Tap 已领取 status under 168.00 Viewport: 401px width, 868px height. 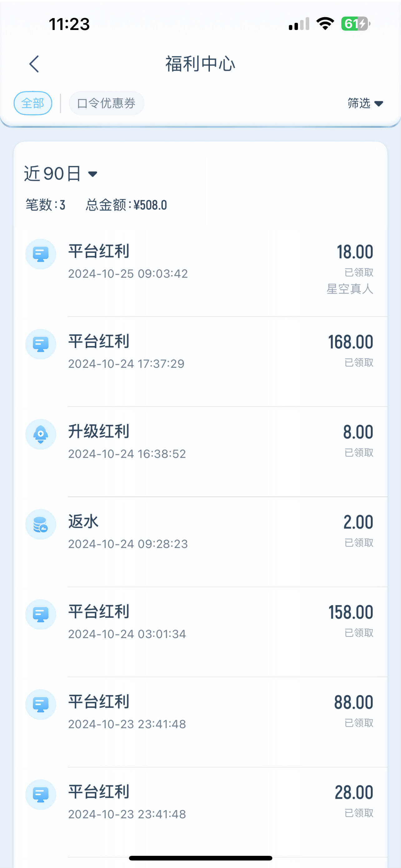coord(359,362)
